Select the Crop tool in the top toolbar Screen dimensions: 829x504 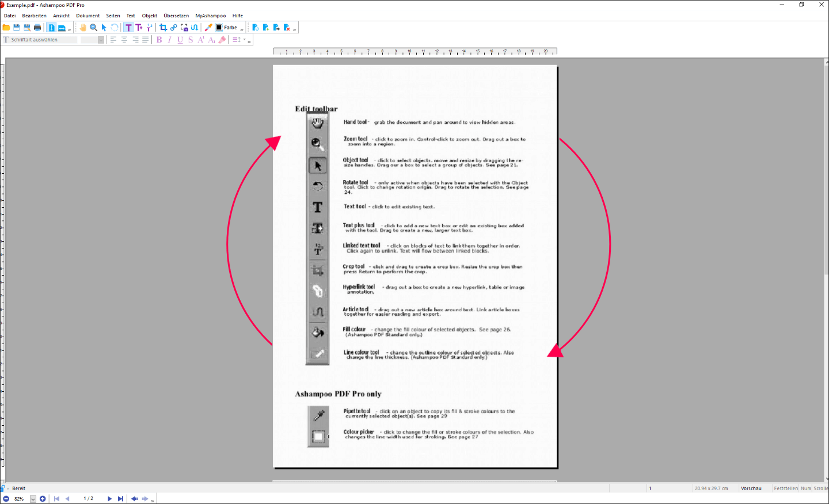(163, 28)
